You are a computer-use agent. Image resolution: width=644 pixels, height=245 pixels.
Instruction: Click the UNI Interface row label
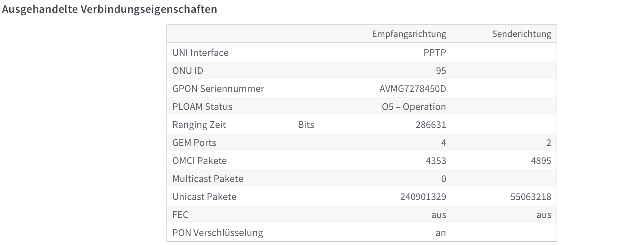click(x=200, y=52)
